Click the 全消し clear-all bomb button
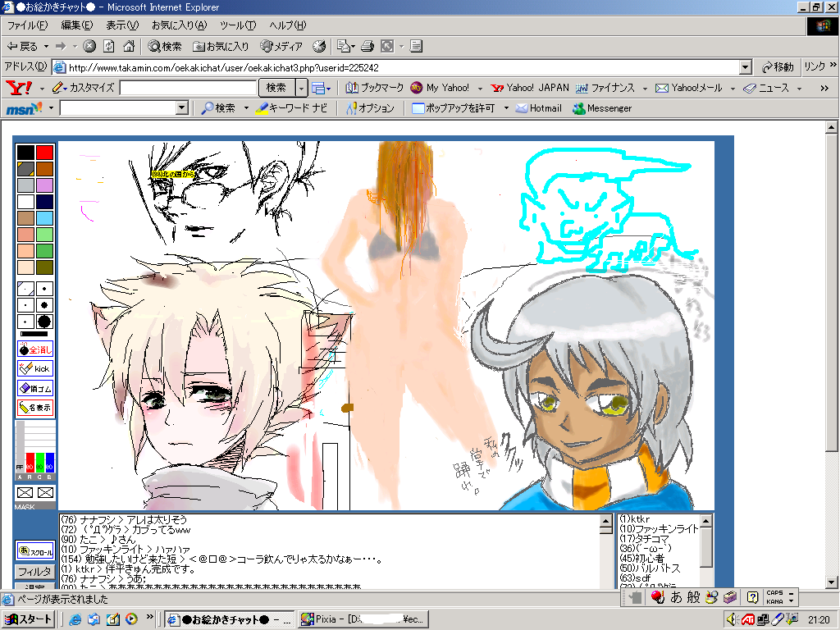 pos(35,349)
